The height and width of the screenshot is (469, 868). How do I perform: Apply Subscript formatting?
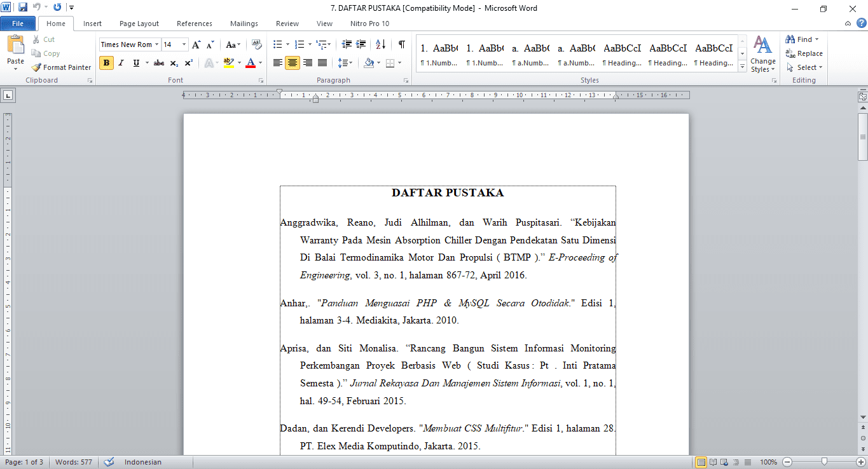point(174,63)
